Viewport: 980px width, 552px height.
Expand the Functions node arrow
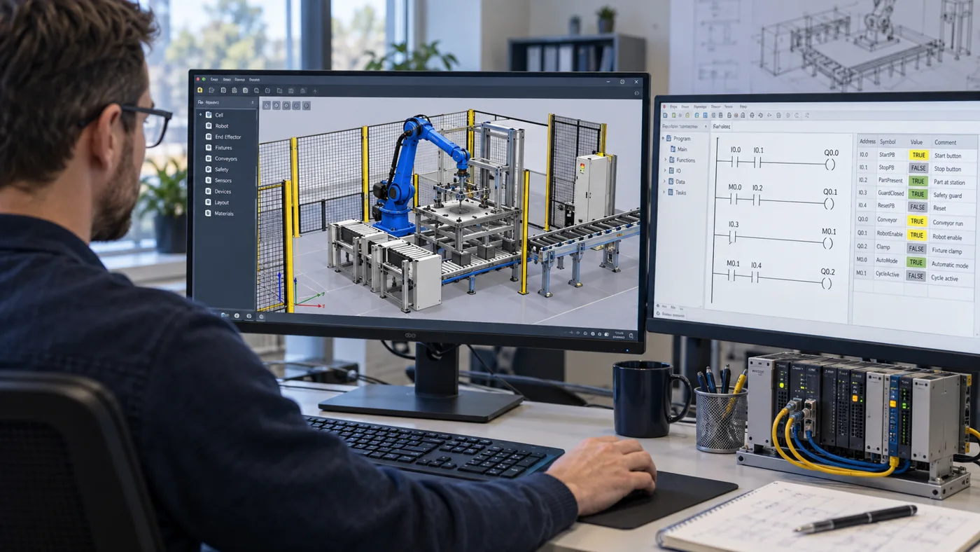coord(665,160)
